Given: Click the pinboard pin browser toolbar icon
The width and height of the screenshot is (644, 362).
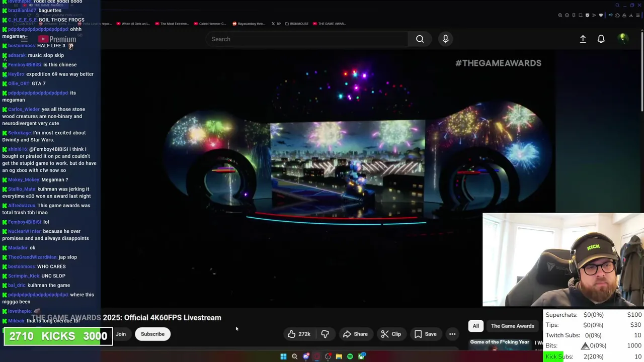Looking at the screenshot, I should click(x=574, y=15).
